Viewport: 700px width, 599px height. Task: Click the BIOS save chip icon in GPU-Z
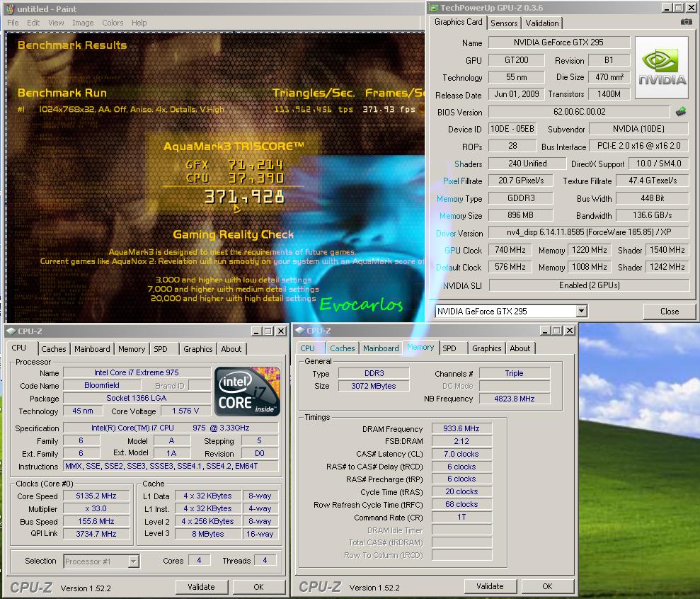point(681,112)
